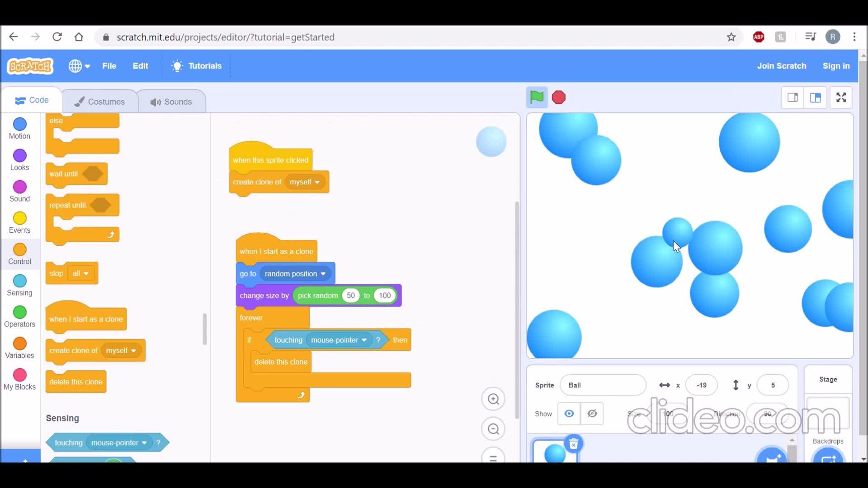
Task: Zoom in the code workspace
Action: [x=493, y=399]
